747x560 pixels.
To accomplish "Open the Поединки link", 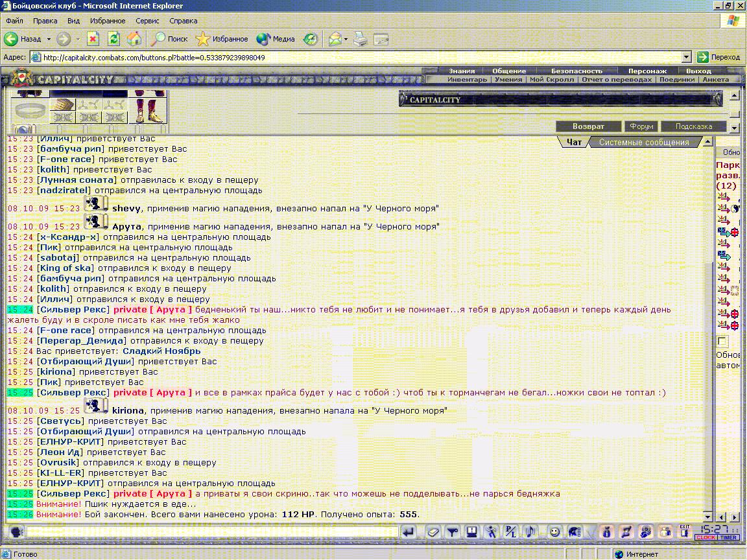I will point(676,80).
